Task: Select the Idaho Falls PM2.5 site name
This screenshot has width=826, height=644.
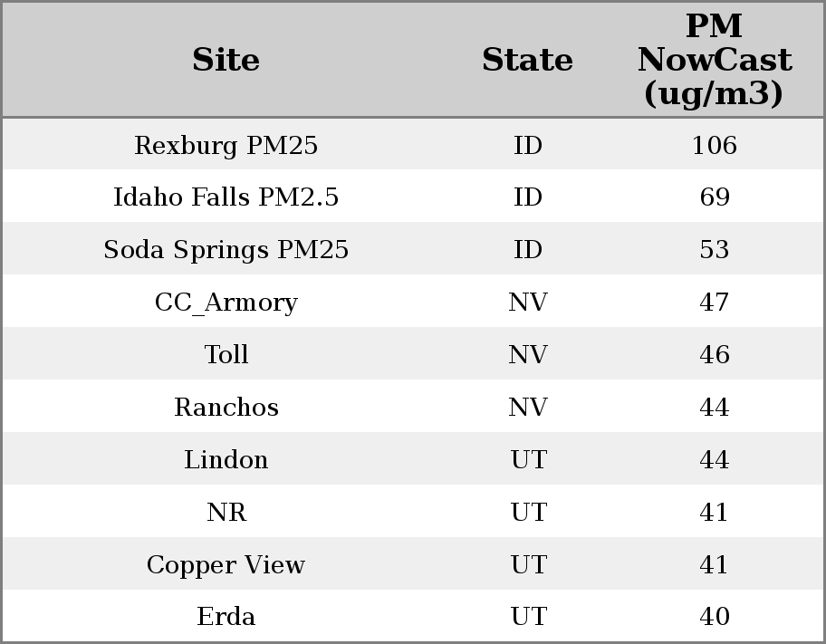Action: (x=226, y=197)
